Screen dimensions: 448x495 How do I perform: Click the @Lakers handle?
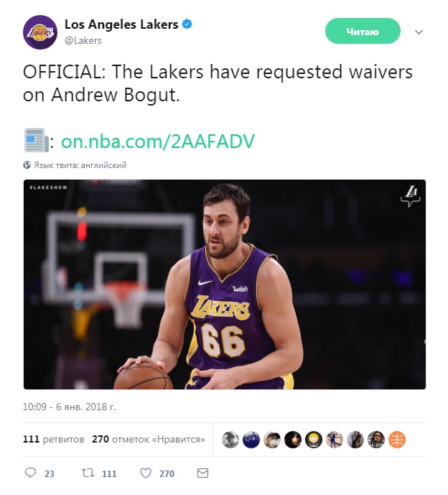83,41
